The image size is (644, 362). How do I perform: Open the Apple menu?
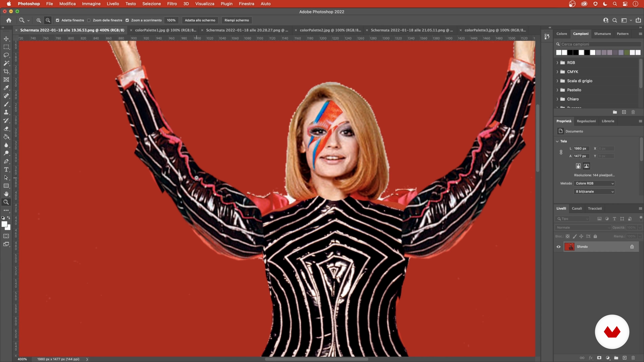pyautogui.click(x=9, y=4)
